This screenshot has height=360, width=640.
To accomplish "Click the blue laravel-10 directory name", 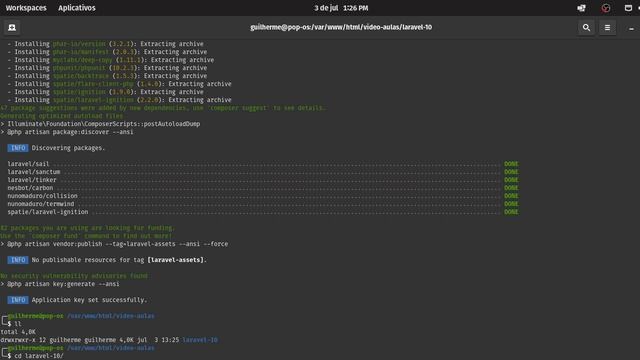I will pyautogui.click(x=200, y=340).
